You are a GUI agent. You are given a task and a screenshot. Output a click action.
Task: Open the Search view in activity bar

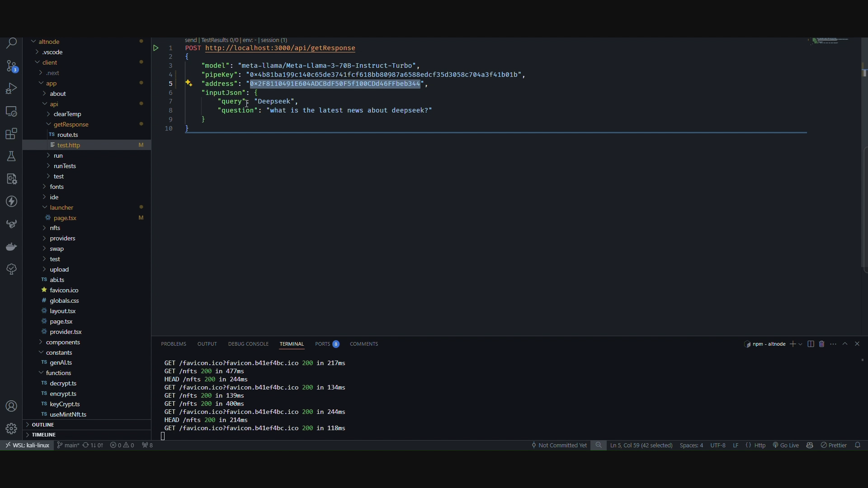(11, 43)
